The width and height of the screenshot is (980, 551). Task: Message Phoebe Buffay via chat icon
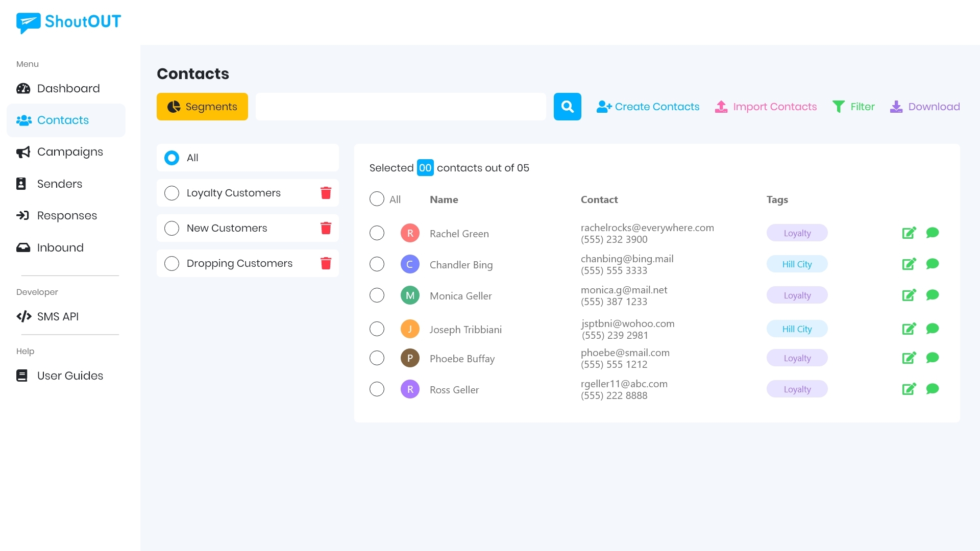click(x=932, y=358)
